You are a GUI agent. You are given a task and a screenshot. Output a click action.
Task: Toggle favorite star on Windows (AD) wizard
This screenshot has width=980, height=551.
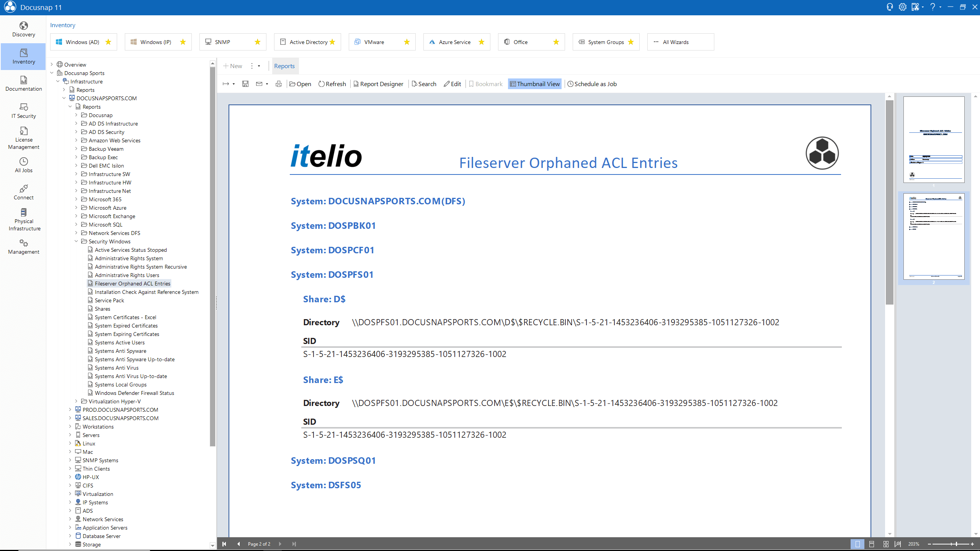[108, 42]
